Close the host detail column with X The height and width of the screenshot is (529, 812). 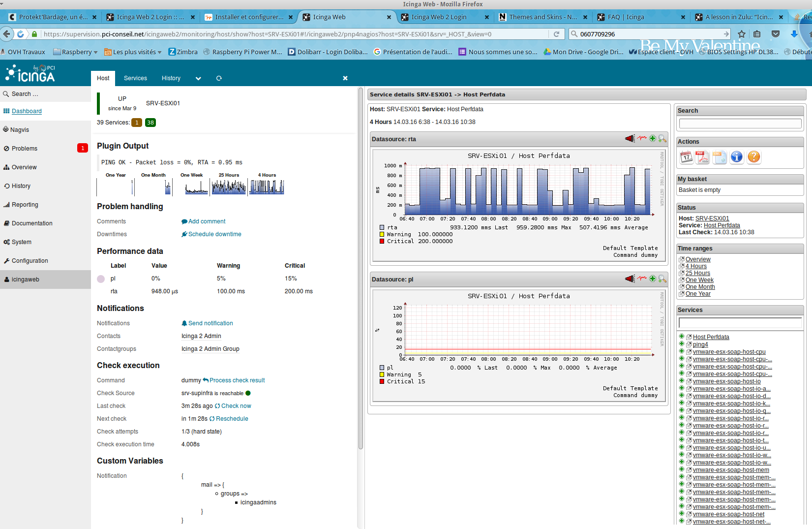(345, 78)
